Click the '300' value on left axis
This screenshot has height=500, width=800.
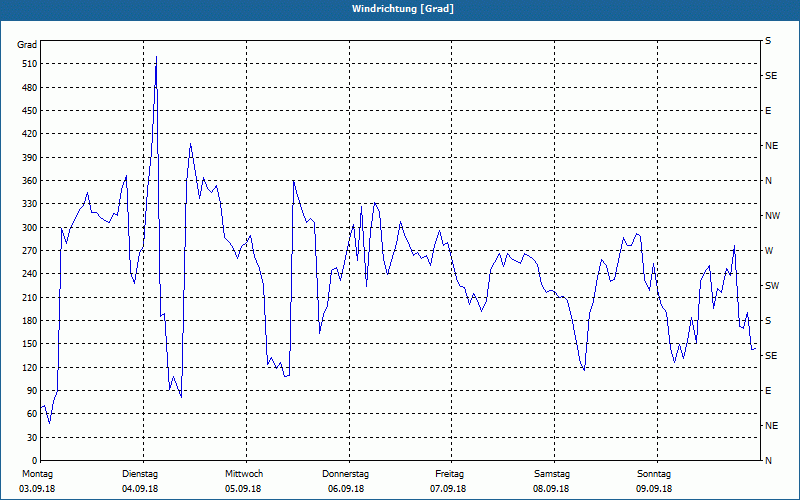[30, 228]
